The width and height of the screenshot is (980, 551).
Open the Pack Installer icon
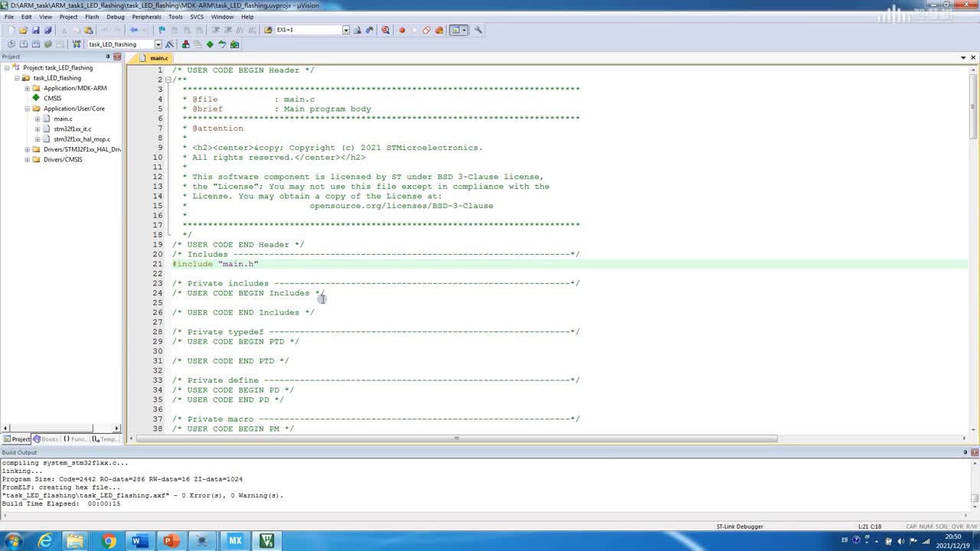(x=234, y=44)
